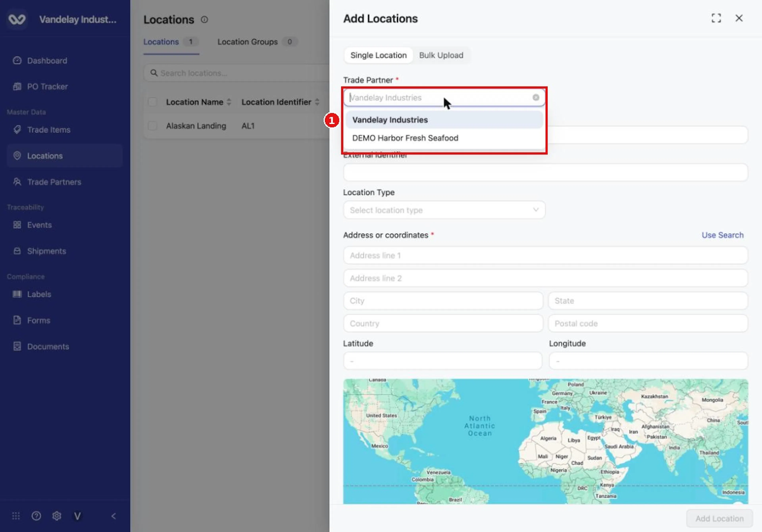Click the Vandelay Industries logo icon
The height and width of the screenshot is (532, 762).
pos(17,20)
